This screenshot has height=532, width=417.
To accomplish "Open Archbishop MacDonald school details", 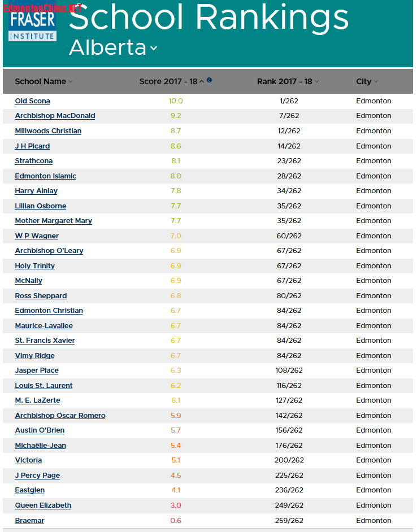I will (55, 115).
